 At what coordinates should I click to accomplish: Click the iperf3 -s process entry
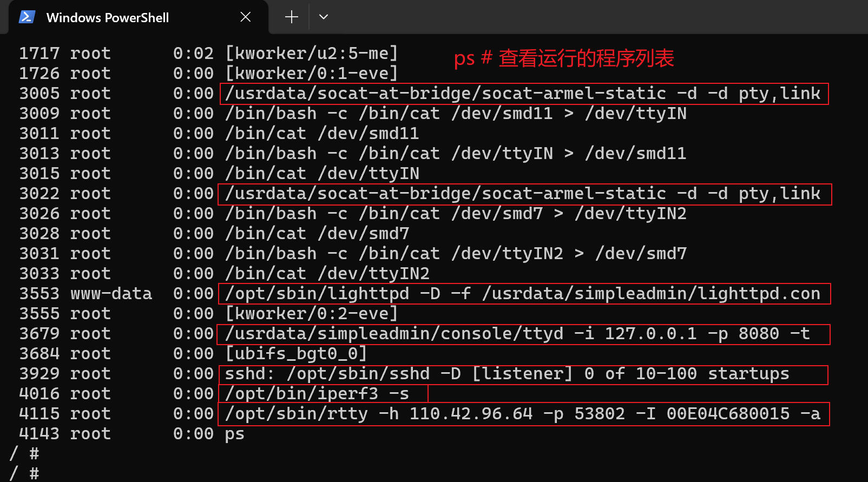[x=323, y=393]
